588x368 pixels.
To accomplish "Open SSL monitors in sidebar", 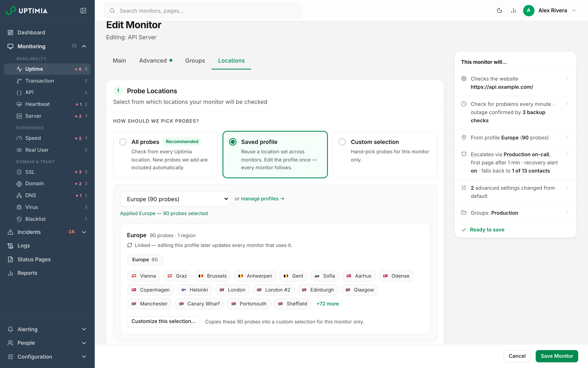I will [47, 172].
